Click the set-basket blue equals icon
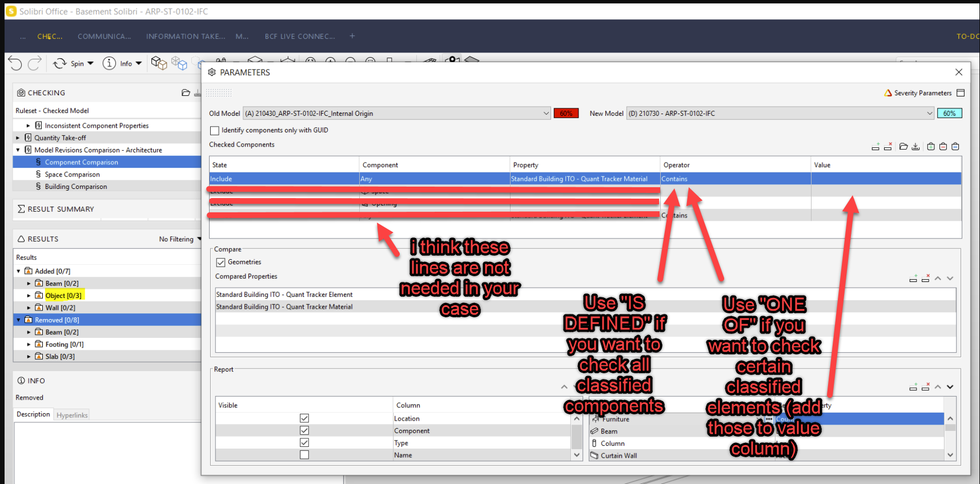Screen dimensions: 980x484 point(955,147)
